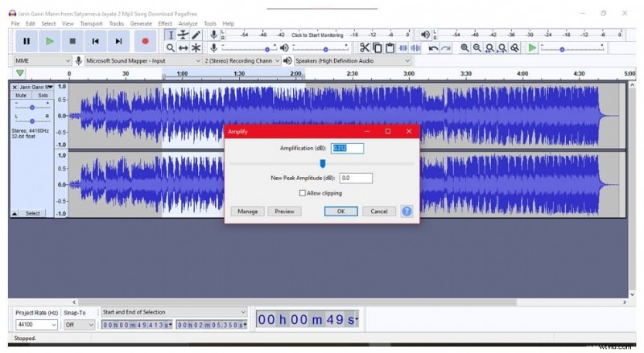Image resolution: width=644 pixels, height=353 pixels.
Task: Open the Tracks menu
Action: [116, 23]
